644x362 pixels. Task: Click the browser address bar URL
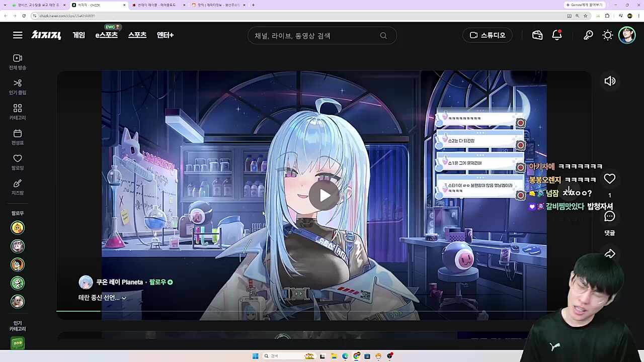67,16
